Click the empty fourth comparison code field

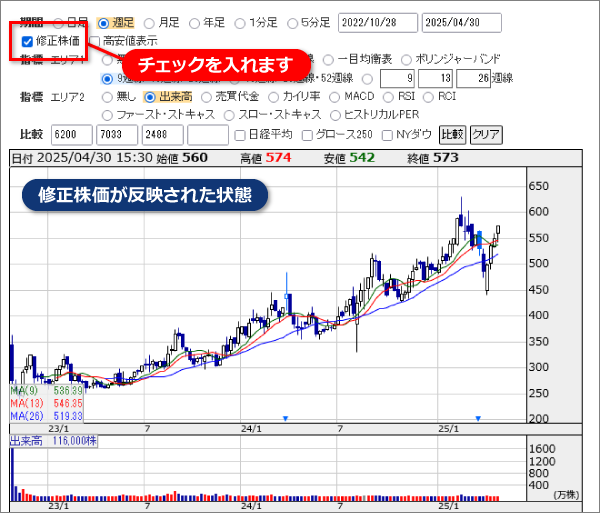coord(208,135)
